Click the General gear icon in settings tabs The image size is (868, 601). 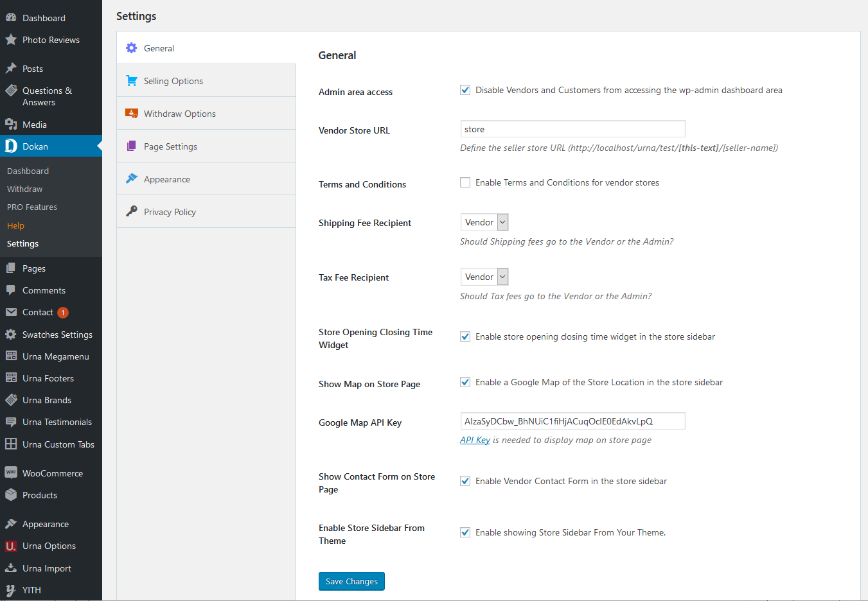tap(132, 48)
